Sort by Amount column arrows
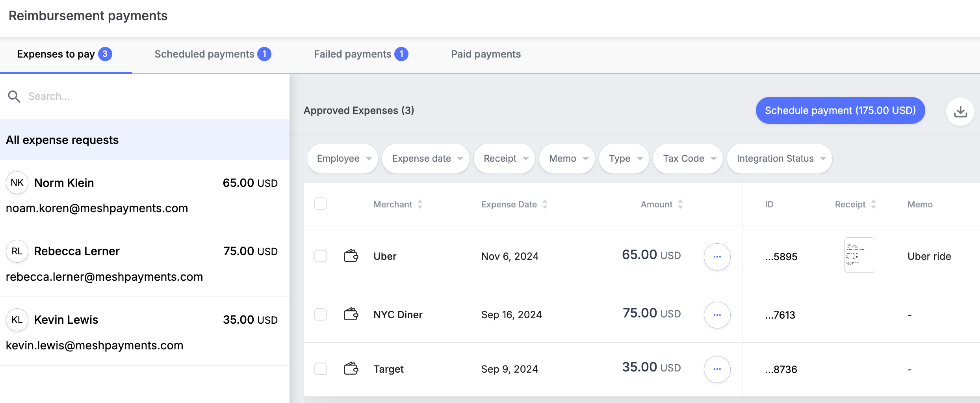The image size is (980, 403). coord(680,204)
